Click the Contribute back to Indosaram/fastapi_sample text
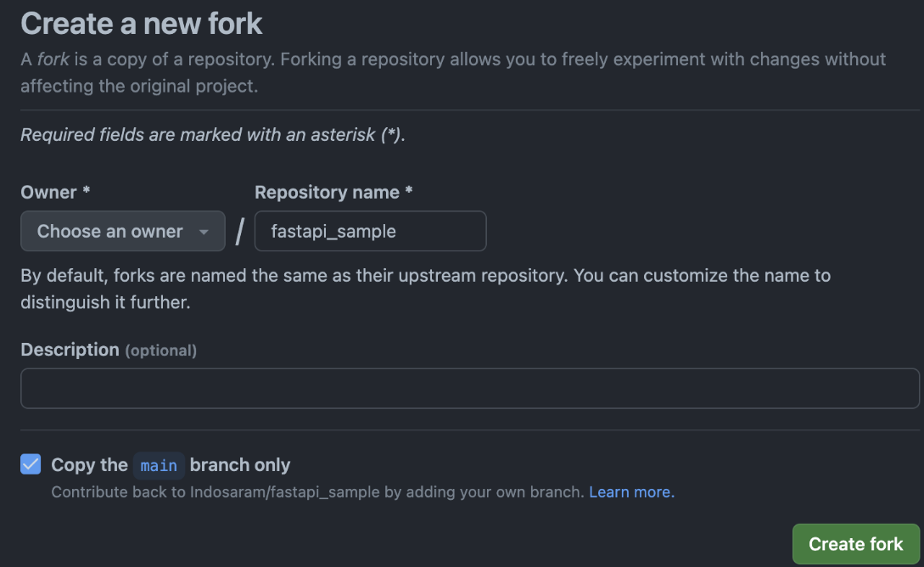Viewport: 924px width, 567px height. point(317,491)
